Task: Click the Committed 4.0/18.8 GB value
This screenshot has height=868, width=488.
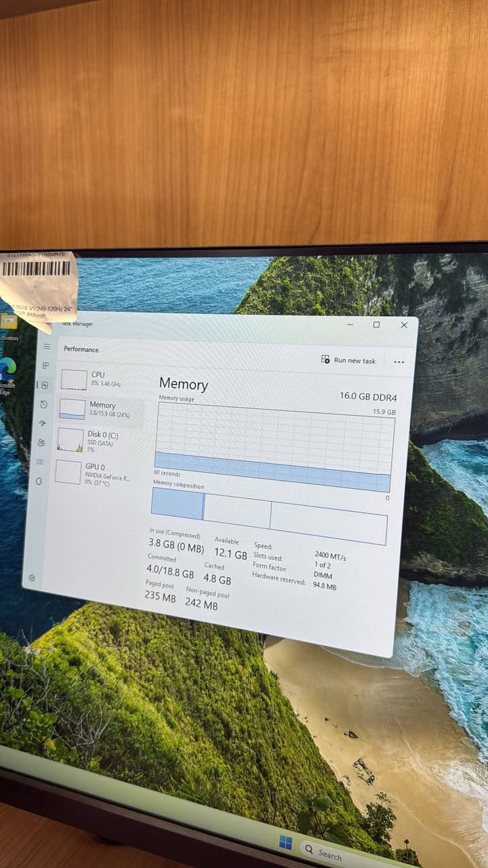Action: (x=170, y=571)
